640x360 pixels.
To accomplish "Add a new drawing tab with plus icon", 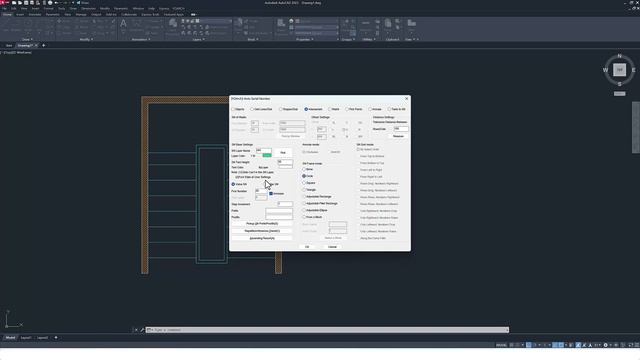I will click(44, 45).
